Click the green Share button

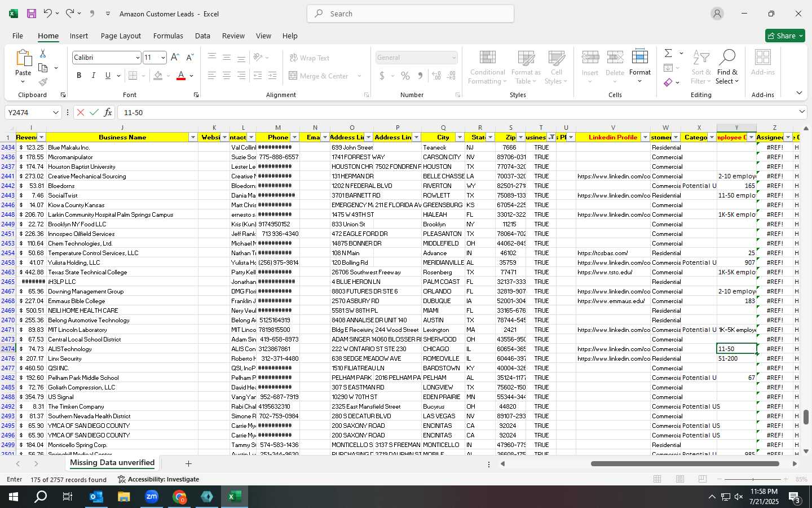coord(785,36)
